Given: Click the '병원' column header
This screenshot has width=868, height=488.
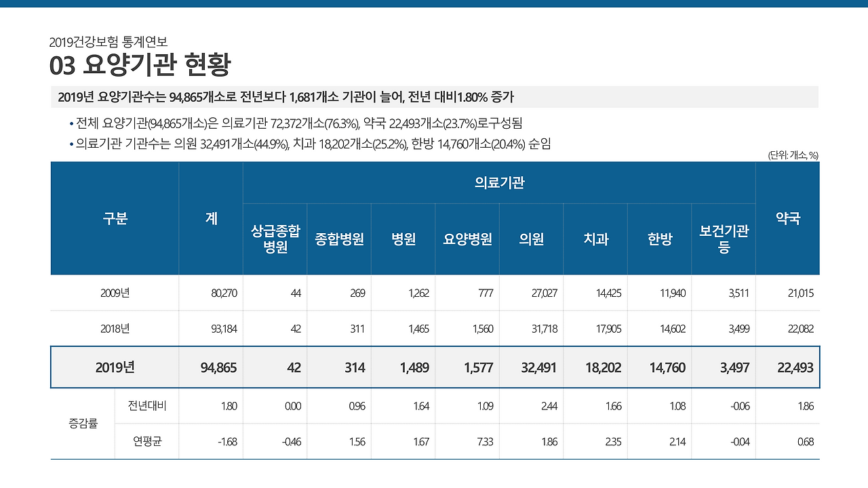Looking at the screenshot, I should 403,239.
